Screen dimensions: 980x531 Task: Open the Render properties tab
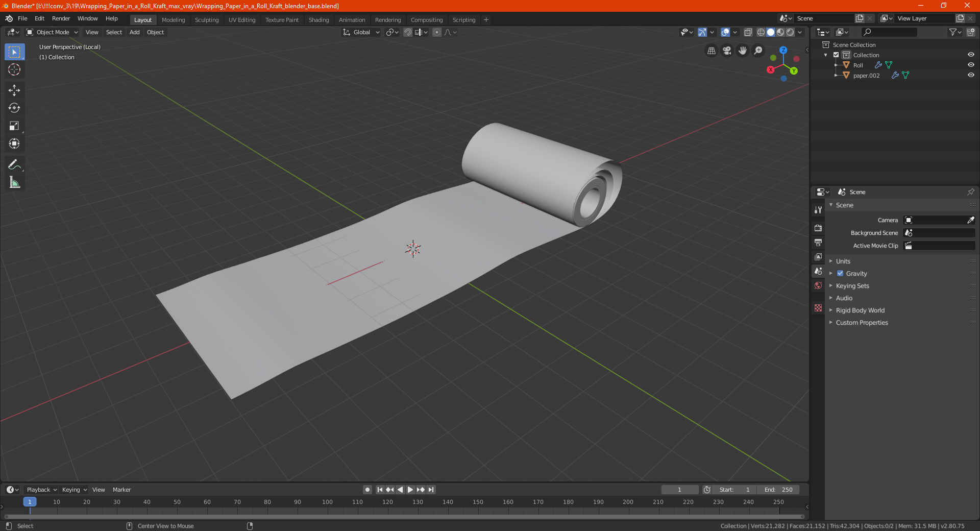tap(818, 228)
